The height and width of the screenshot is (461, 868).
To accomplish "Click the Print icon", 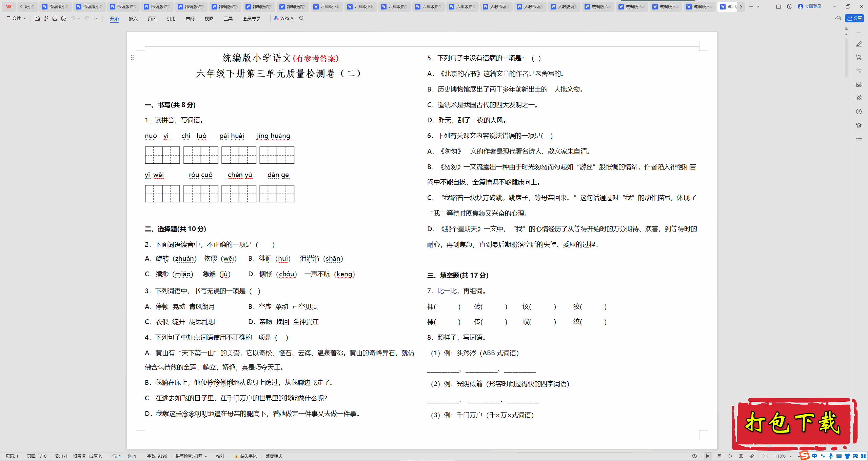I will tap(55, 18).
